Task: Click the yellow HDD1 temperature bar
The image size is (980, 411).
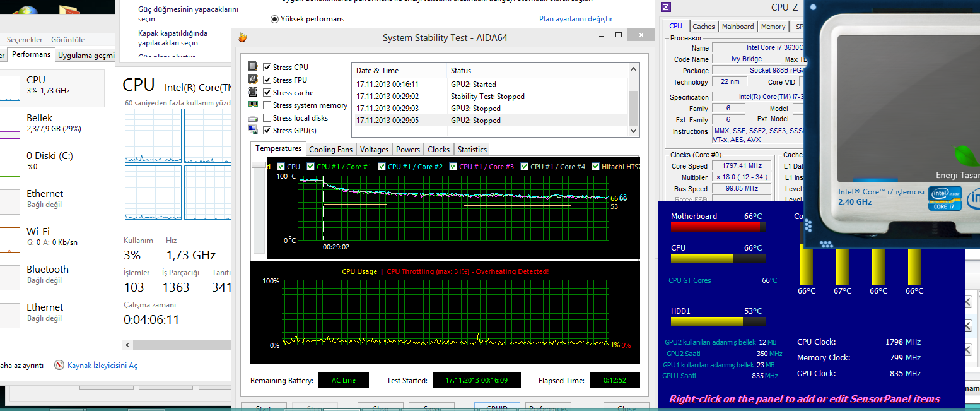Action: pos(718,322)
